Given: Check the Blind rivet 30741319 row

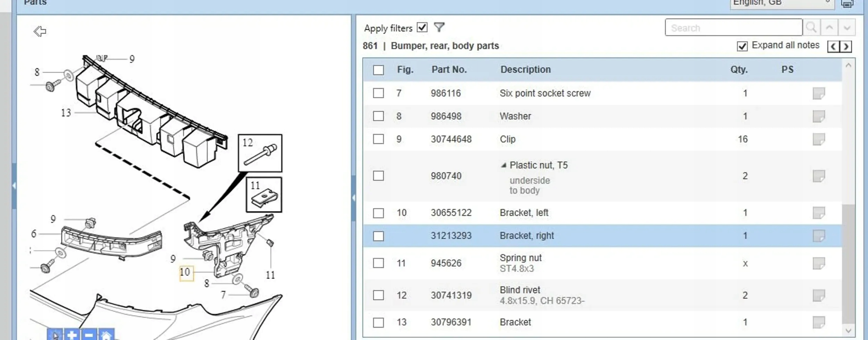Looking at the screenshot, I should [x=378, y=295].
